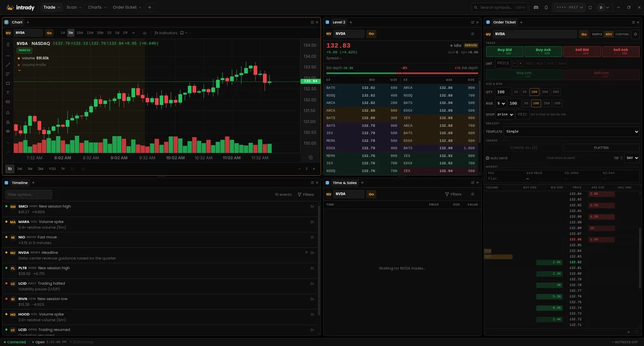Viewport: 644px width, 346px height.
Task: Open the TIF DAY dropdown
Action: [632, 158]
